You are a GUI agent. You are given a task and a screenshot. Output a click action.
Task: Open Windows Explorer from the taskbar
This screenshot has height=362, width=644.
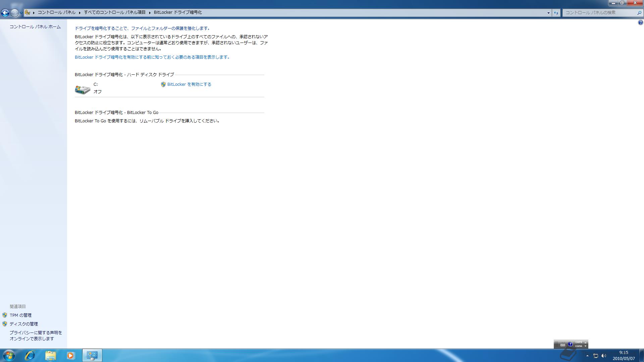pyautogui.click(x=50, y=355)
